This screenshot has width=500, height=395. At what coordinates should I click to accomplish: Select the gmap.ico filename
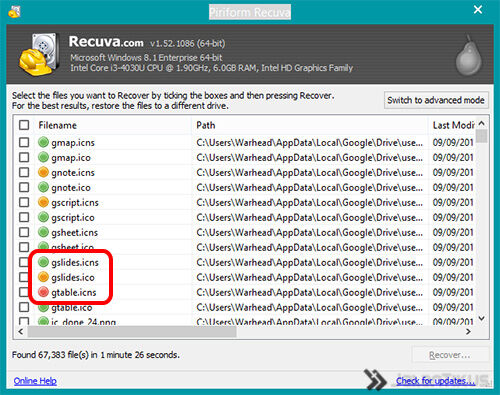coord(71,158)
